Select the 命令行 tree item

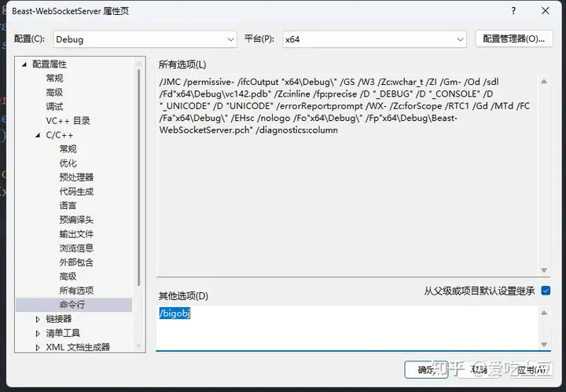[72, 305]
